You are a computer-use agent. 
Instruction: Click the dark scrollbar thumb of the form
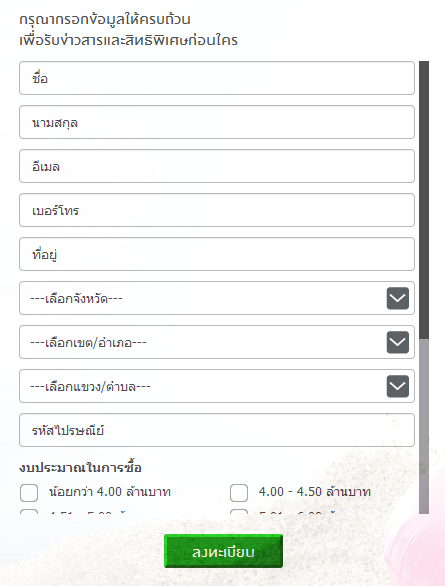click(424, 200)
